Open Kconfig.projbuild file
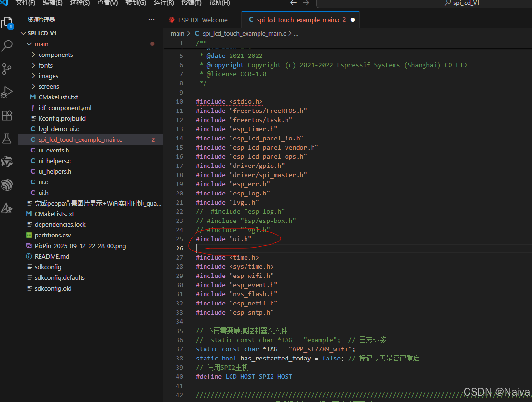 coord(62,119)
